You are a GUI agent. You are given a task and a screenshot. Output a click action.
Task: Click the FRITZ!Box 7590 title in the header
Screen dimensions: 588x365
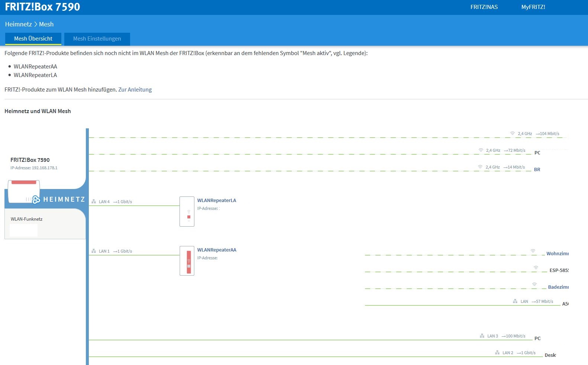(x=42, y=7)
